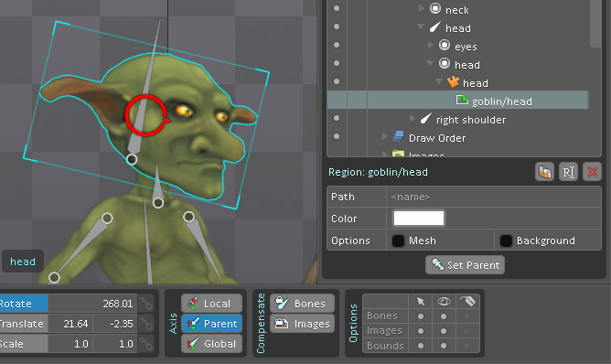Toggle Bones selectable dot in Options grid
The height and width of the screenshot is (364, 611).
[421, 316]
